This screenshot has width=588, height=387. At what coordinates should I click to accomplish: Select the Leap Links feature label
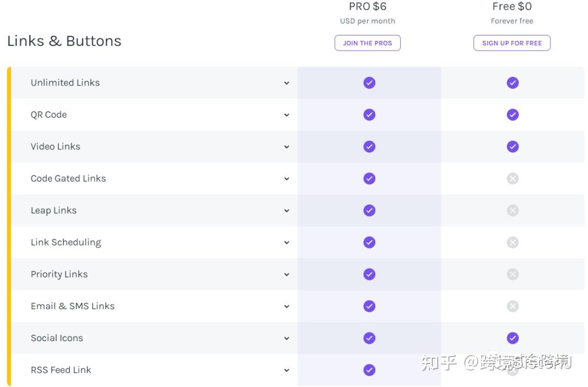tap(53, 210)
